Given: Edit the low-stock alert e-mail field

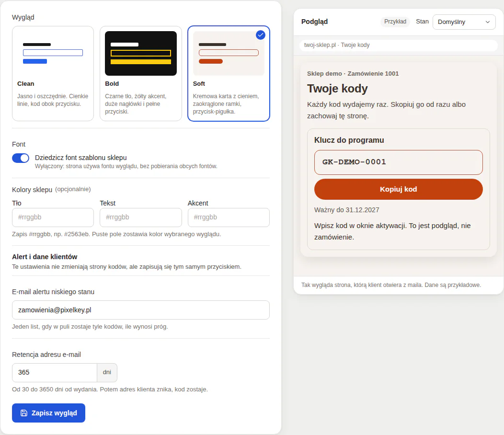Looking at the screenshot, I should point(141,310).
